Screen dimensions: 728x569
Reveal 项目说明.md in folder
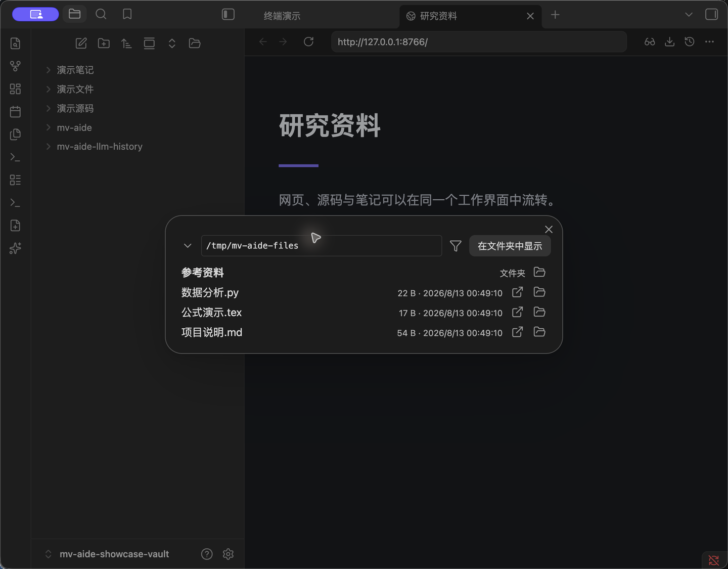[539, 331]
